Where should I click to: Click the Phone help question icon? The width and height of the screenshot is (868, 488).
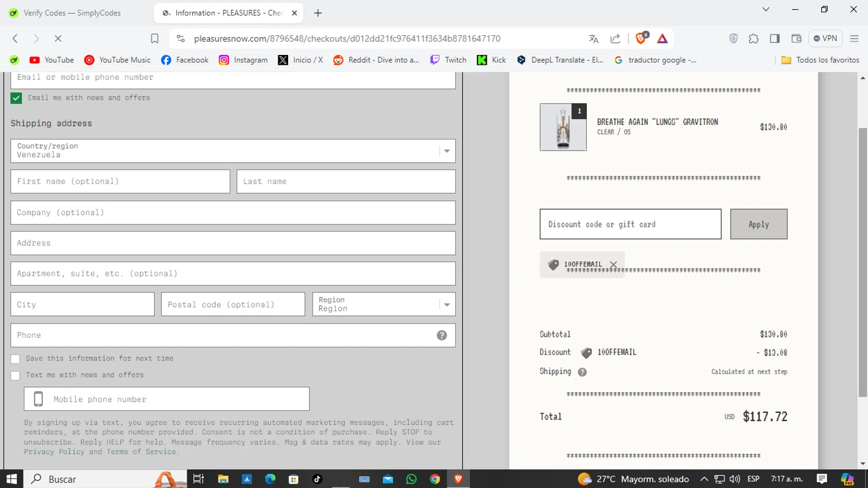point(442,336)
